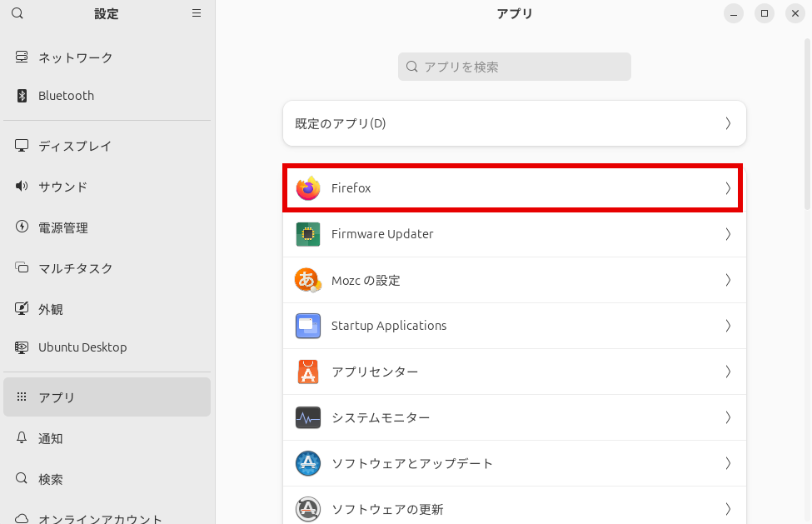Expand 既定のアプリ(D) row chevron
The width and height of the screenshot is (812, 524).
(x=727, y=123)
